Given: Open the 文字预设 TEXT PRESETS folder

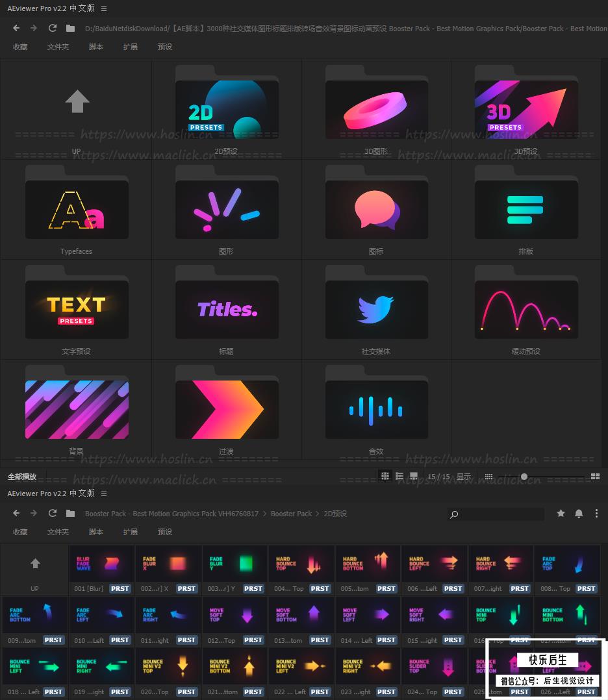Looking at the screenshot, I should pos(77,310).
